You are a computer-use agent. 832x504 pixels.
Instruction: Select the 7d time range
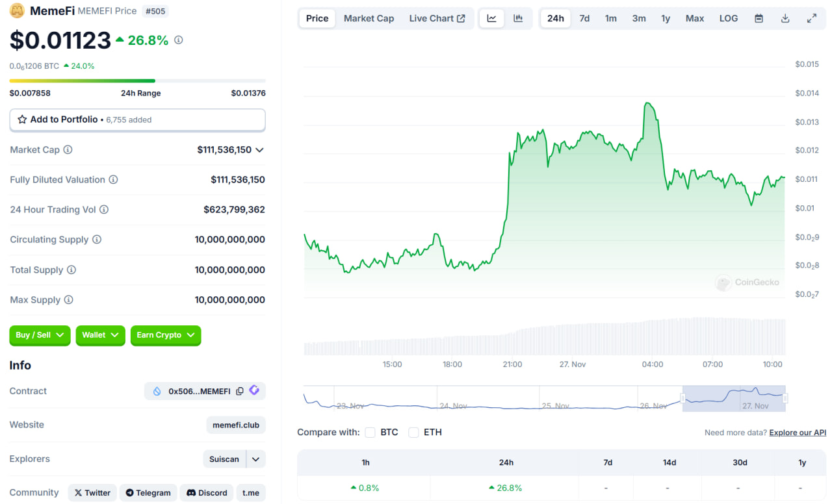[584, 18]
